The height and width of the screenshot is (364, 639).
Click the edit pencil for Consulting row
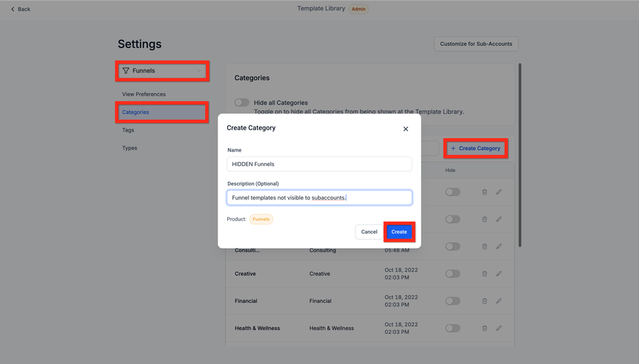(499, 247)
